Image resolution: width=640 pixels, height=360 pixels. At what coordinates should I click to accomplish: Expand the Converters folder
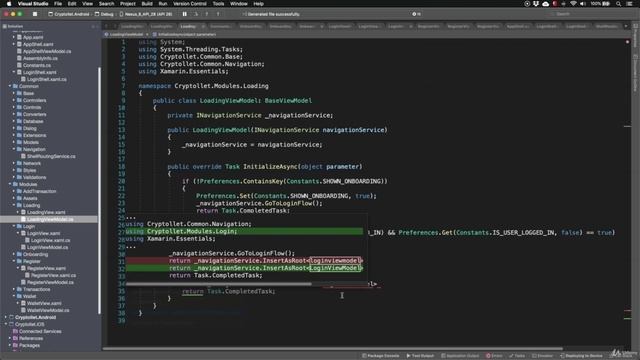(14, 114)
